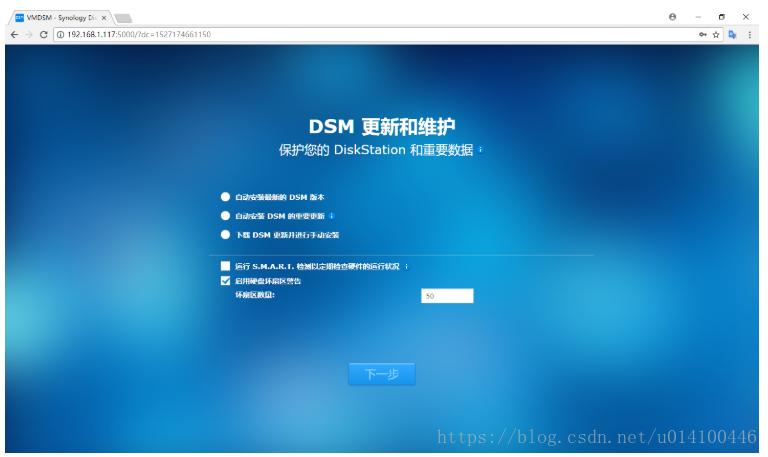
Task: Uncheck the bad sector warning checkbox
Action: (x=225, y=281)
